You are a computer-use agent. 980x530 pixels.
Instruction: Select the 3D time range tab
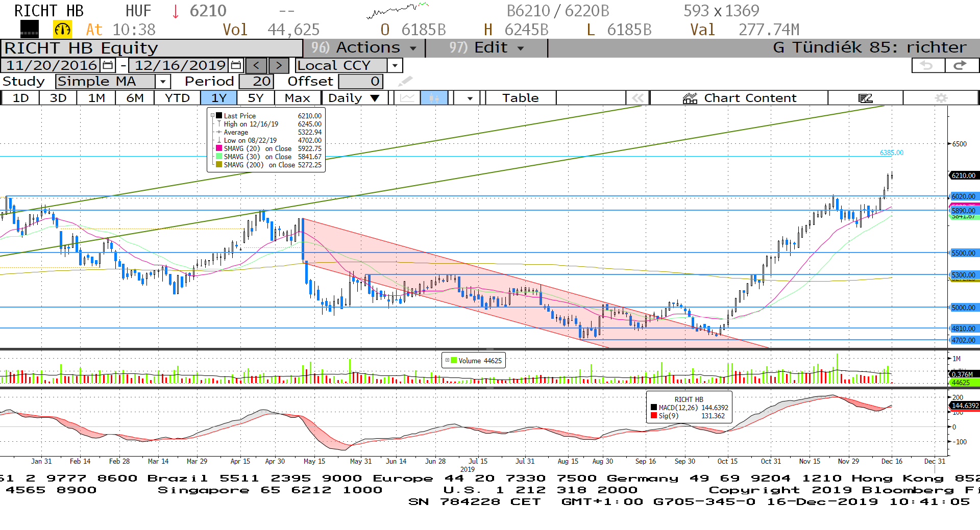click(x=58, y=98)
